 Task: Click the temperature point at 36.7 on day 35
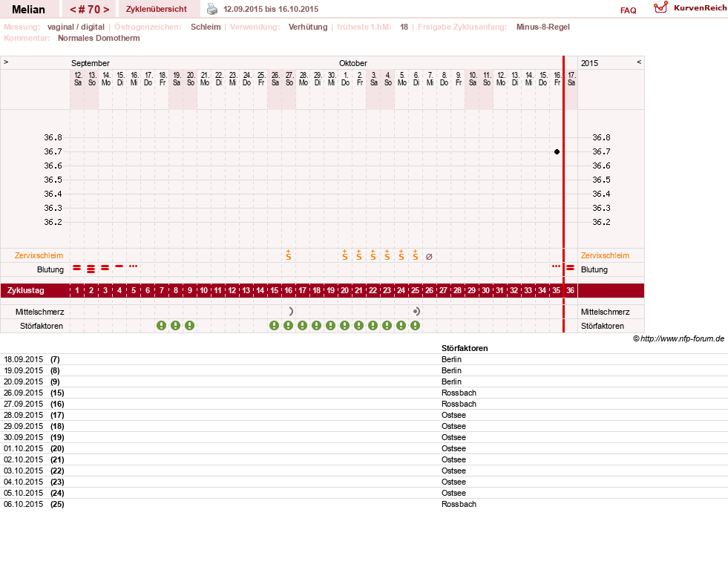click(x=557, y=152)
